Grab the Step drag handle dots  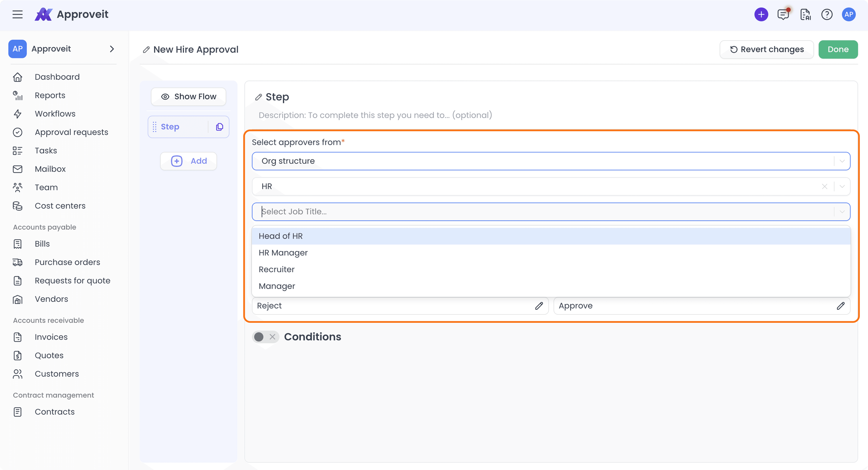(154, 127)
